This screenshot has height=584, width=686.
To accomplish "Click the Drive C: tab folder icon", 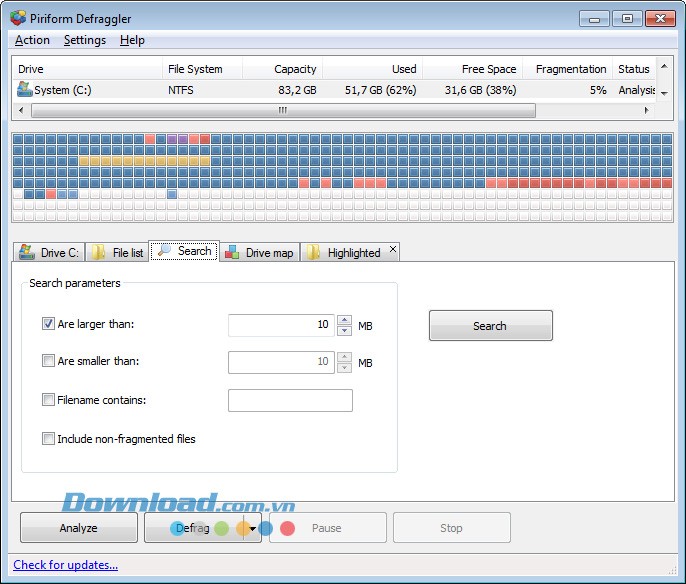I will [x=26, y=253].
